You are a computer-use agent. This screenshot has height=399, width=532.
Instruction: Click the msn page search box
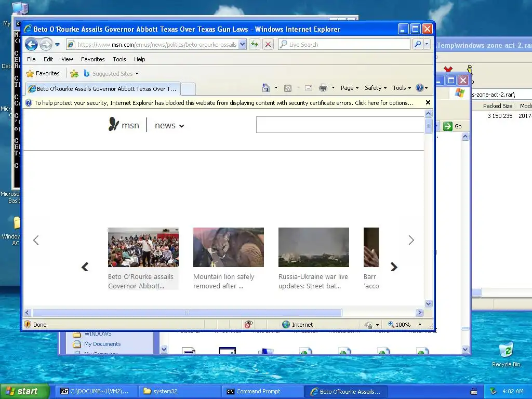pos(340,125)
